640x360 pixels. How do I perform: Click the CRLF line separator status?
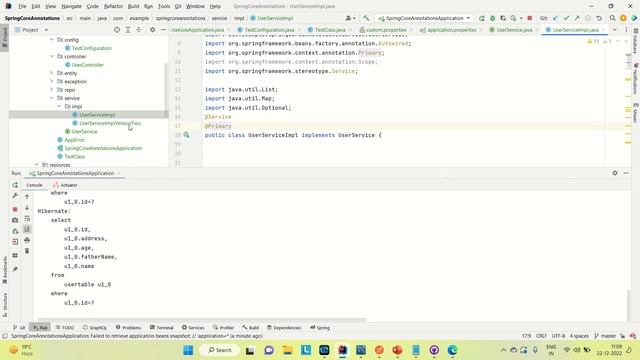point(541,336)
